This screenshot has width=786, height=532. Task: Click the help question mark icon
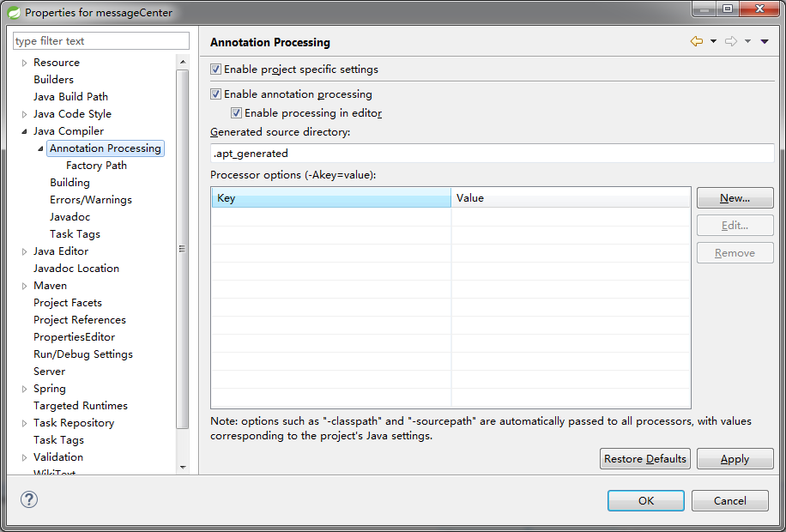(29, 499)
